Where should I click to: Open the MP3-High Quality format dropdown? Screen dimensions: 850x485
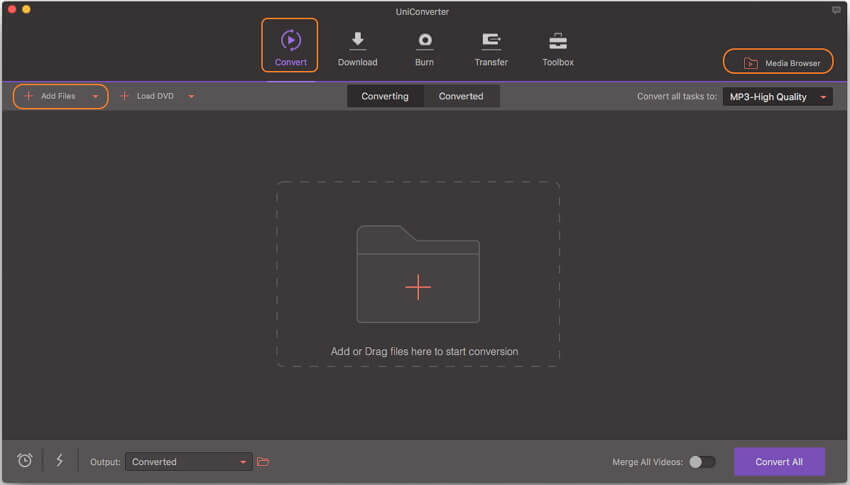tap(777, 96)
